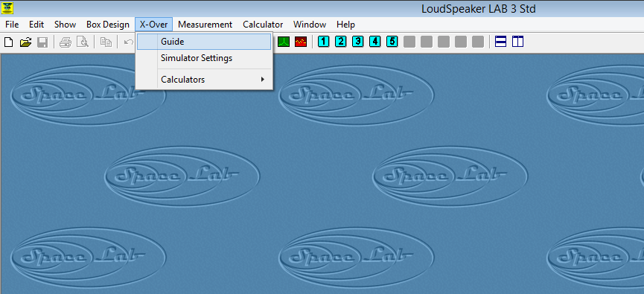This screenshot has width=644, height=294.
Task: Click the New file icon
Action: (9, 42)
